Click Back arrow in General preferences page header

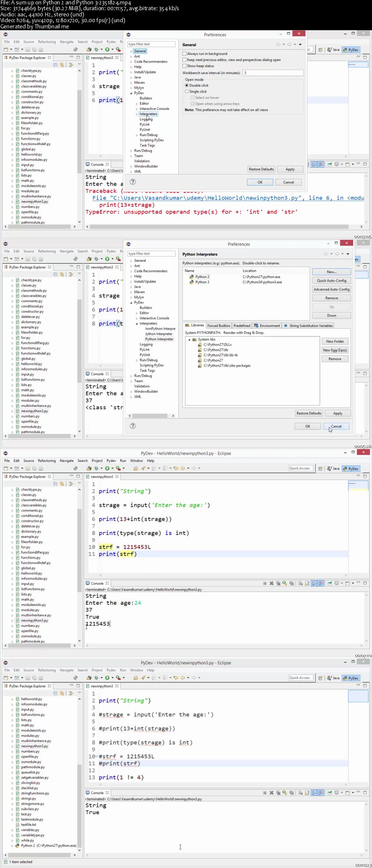pyautogui.click(x=278, y=44)
